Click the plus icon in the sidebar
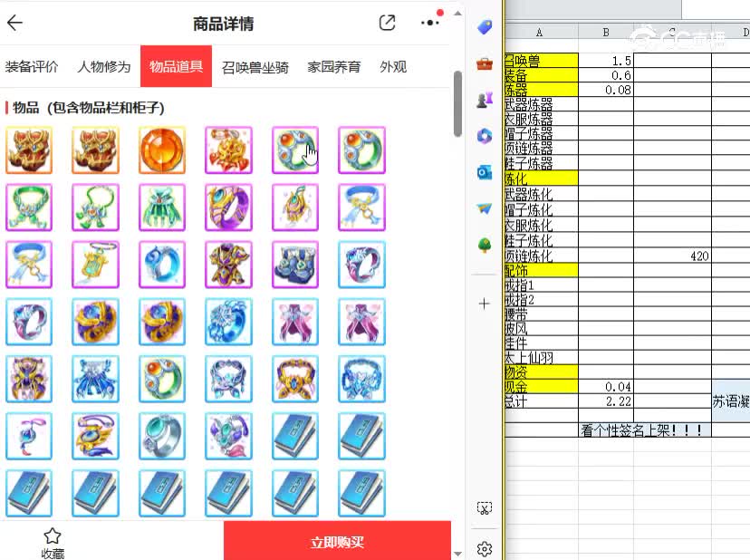The image size is (750, 560). click(484, 304)
